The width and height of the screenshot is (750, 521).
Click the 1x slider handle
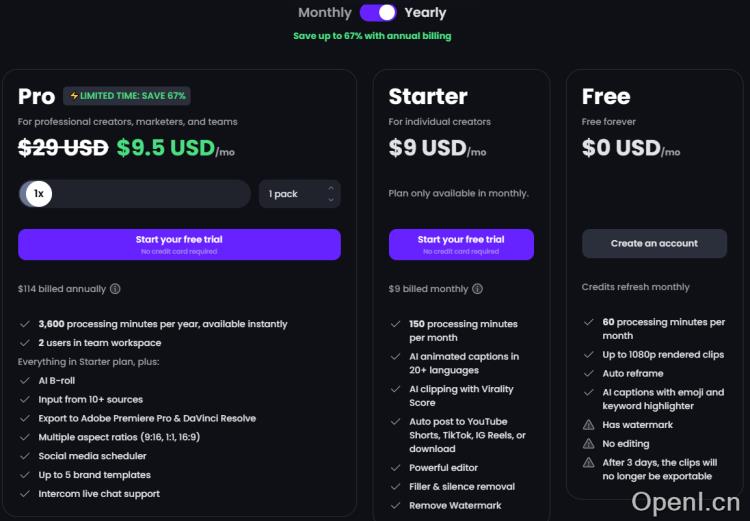[x=38, y=194]
